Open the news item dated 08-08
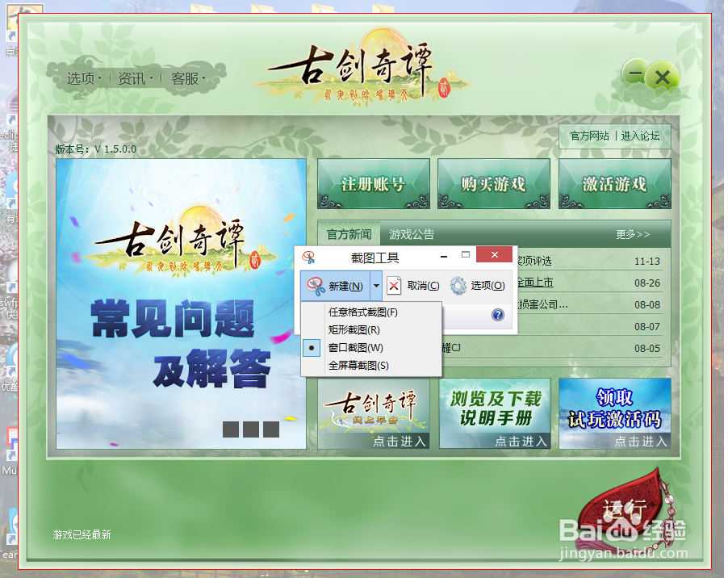The width and height of the screenshot is (728, 578). pyautogui.click(x=590, y=304)
